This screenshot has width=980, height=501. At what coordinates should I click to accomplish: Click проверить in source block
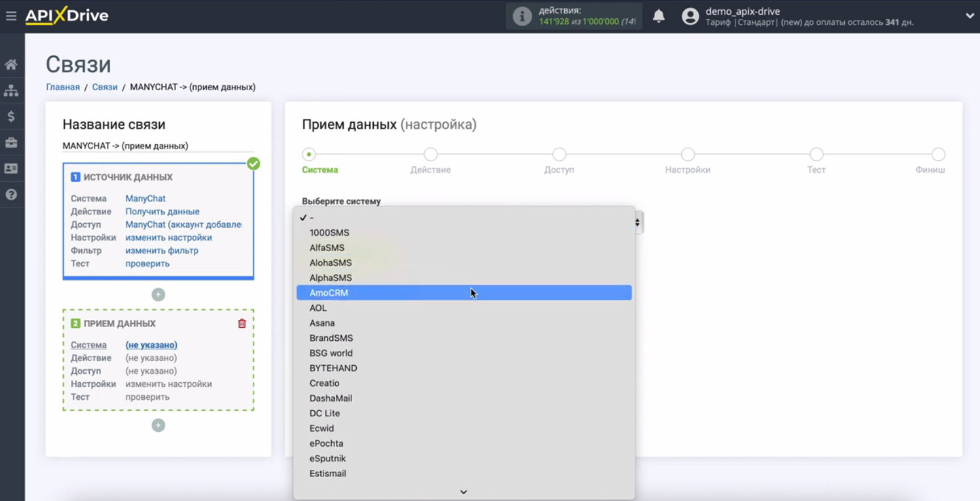coord(147,264)
